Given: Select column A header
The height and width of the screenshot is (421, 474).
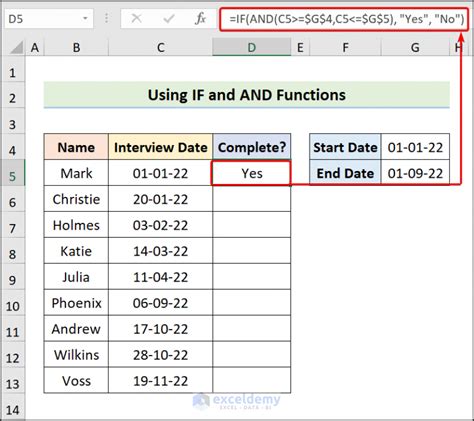Looking at the screenshot, I should 35,47.
